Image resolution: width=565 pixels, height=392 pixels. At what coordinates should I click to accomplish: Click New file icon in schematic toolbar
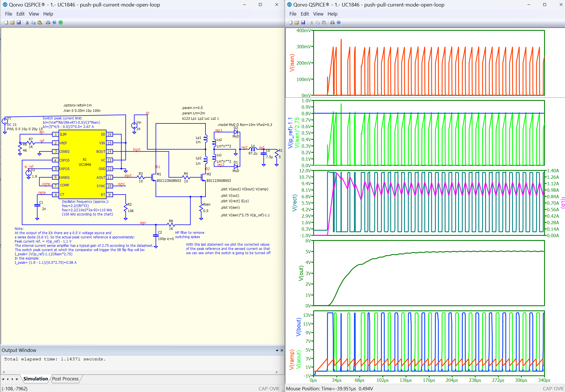tap(6, 23)
